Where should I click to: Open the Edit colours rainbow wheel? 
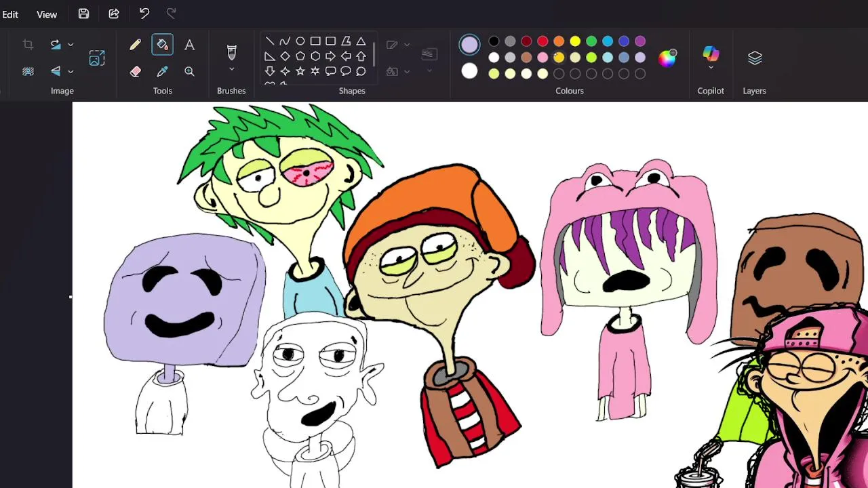coord(667,58)
